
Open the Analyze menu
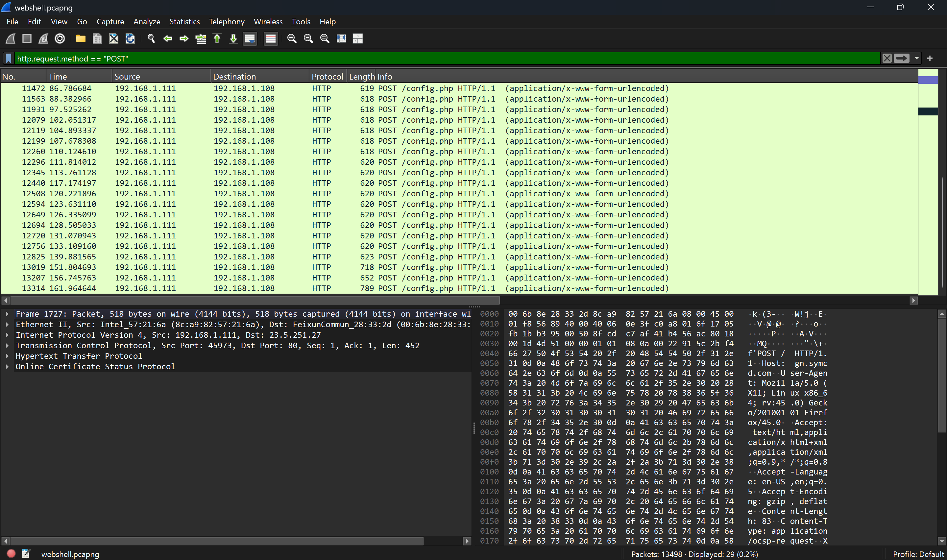point(147,21)
